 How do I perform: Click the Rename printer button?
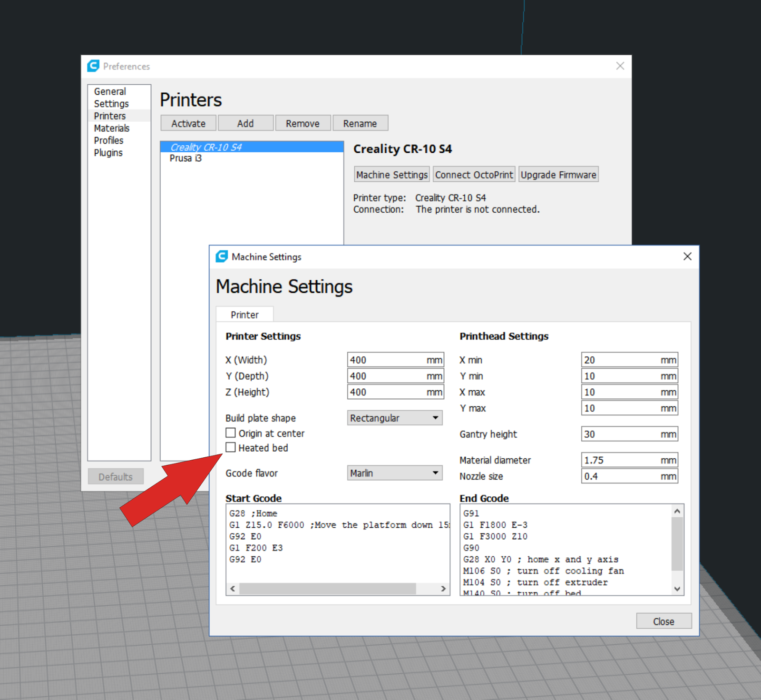pyautogui.click(x=360, y=123)
